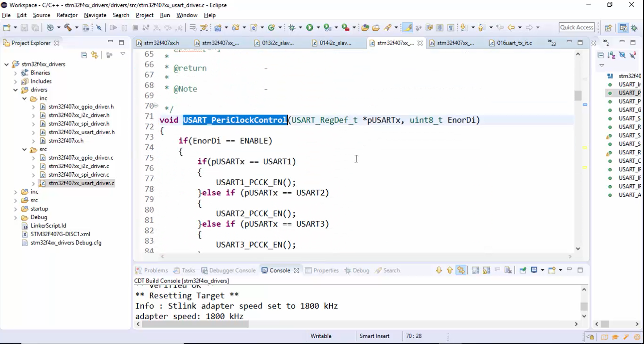This screenshot has width=644, height=344.
Task: Click console Previous Error up arrow
Action: (x=449, y=270)
